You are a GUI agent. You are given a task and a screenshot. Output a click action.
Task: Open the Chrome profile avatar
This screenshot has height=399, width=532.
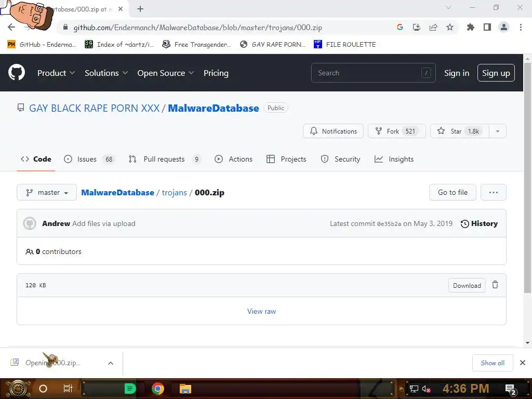pyautogui.click(x=504, y=27)
